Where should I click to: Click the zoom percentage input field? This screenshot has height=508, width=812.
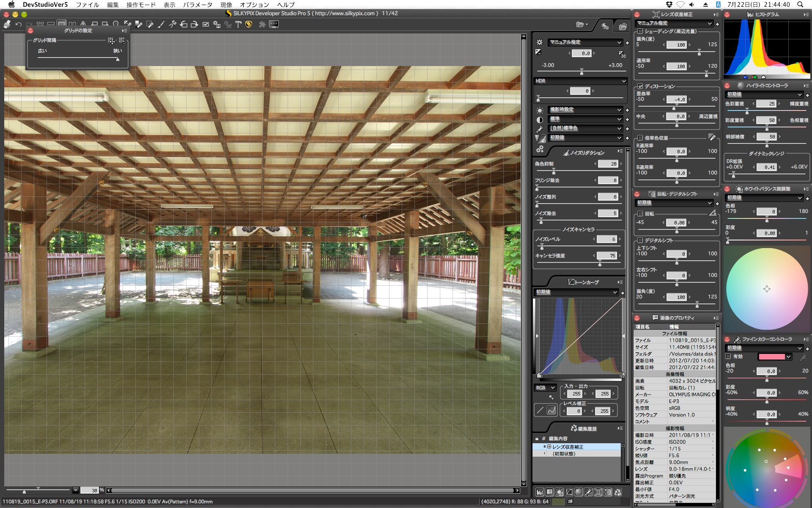coord(89,490)
